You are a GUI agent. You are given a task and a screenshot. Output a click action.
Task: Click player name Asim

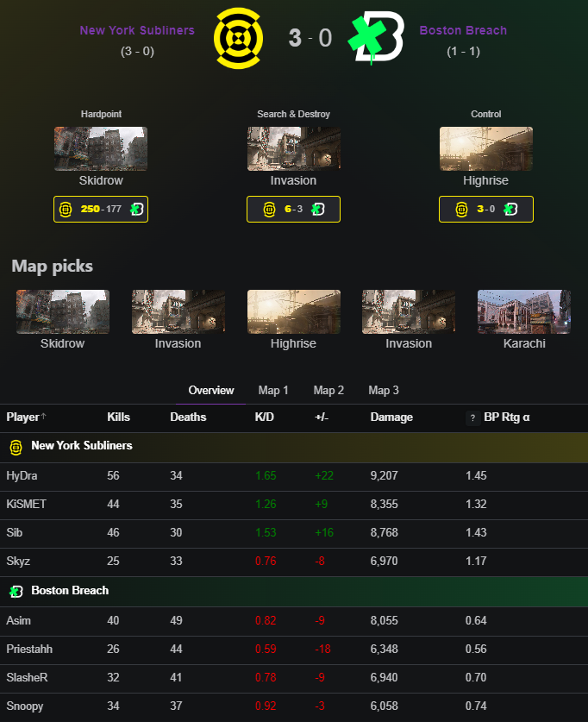point(18,621)
